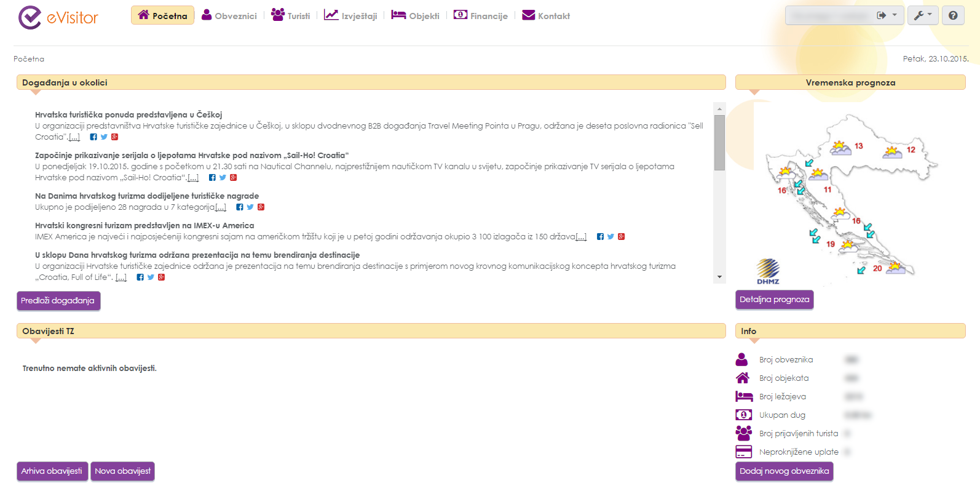
Task: Open the Obveznici menu
Action: pyautogui.click(x=229, y=15)
